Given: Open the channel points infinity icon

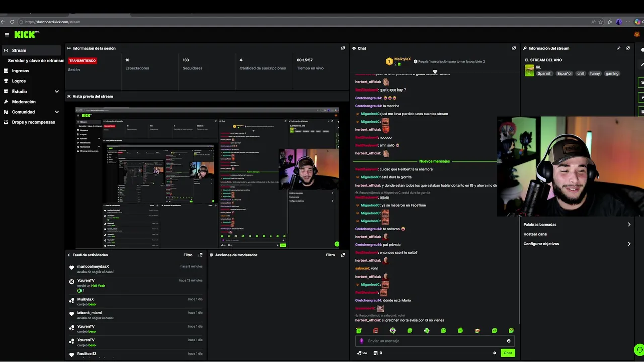Looking at the screenshot, I should click(x=362, y=353).
